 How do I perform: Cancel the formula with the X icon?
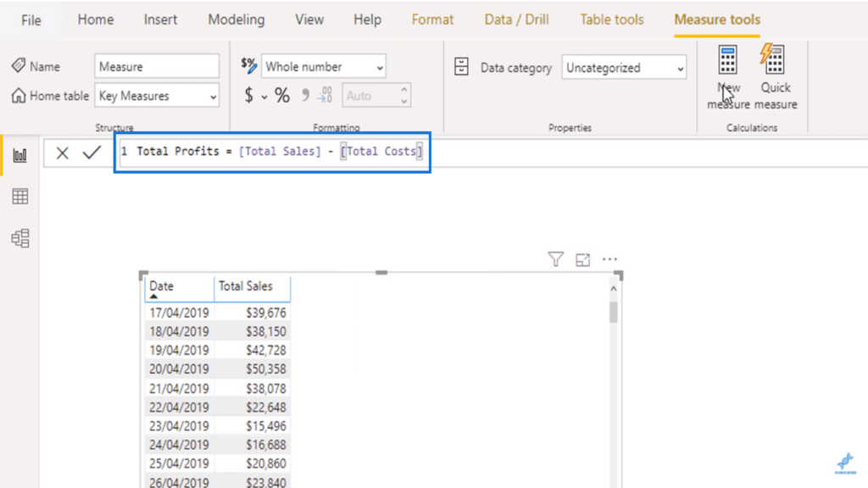tap(62, 152)
